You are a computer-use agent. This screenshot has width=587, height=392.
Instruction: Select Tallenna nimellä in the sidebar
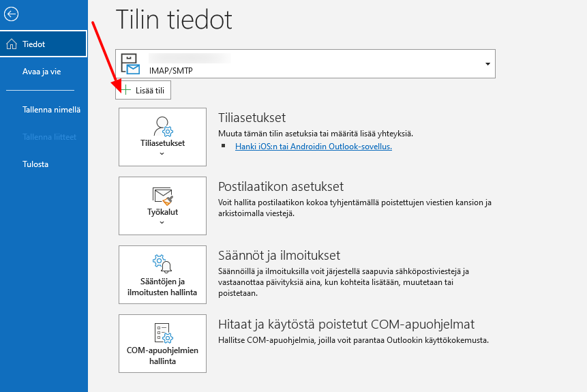[x=51, y=110]
